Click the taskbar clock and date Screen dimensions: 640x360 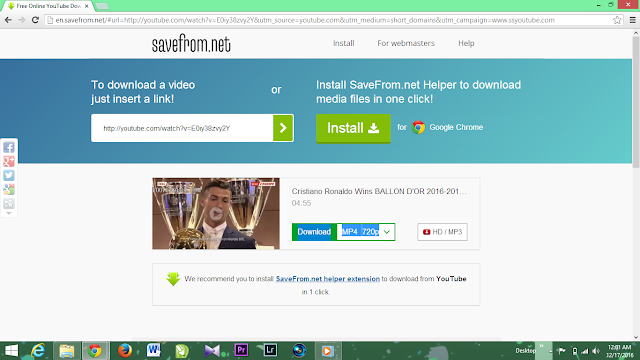coord(620,351)
